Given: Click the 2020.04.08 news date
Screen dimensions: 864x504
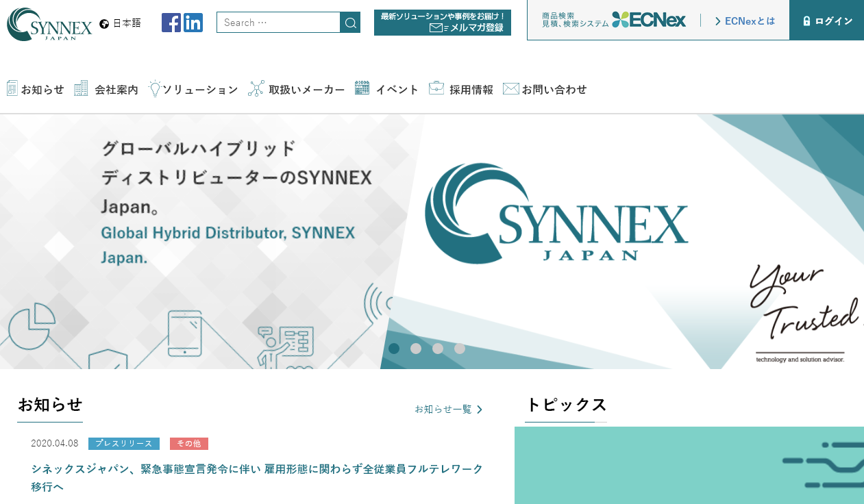Looking at the screenshot, I should 55,444.
